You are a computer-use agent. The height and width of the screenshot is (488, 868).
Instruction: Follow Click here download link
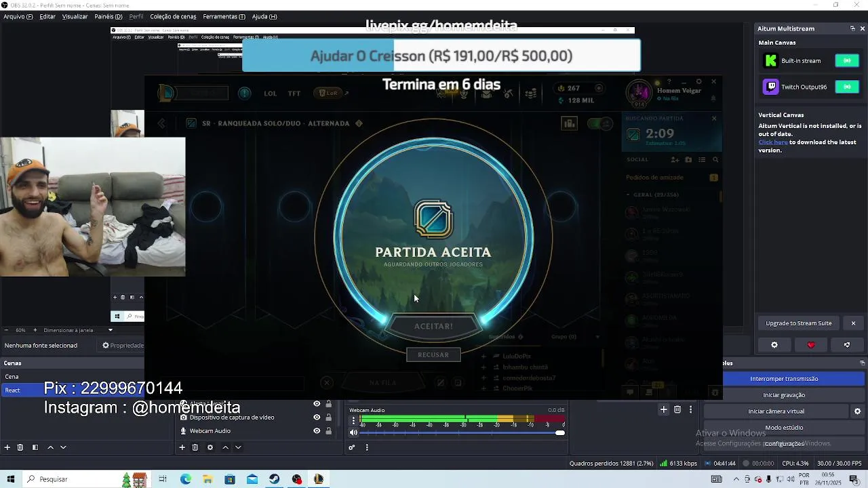point(773,142)
